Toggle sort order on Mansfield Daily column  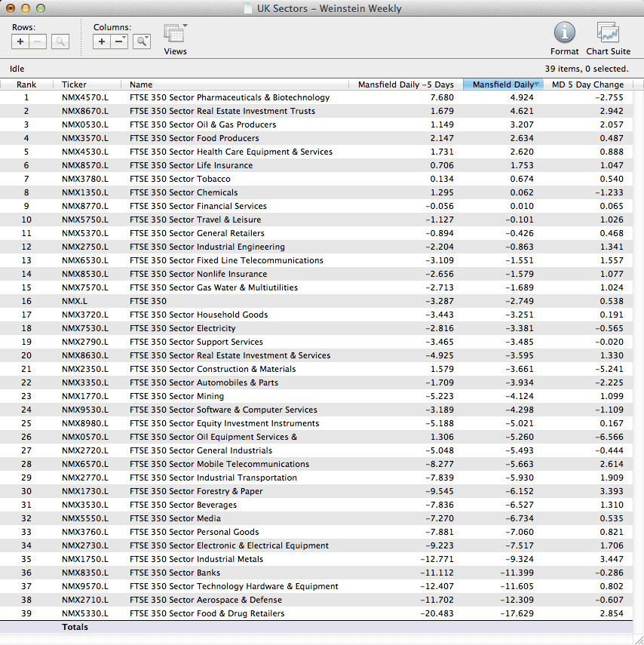[x=503, y=84]
